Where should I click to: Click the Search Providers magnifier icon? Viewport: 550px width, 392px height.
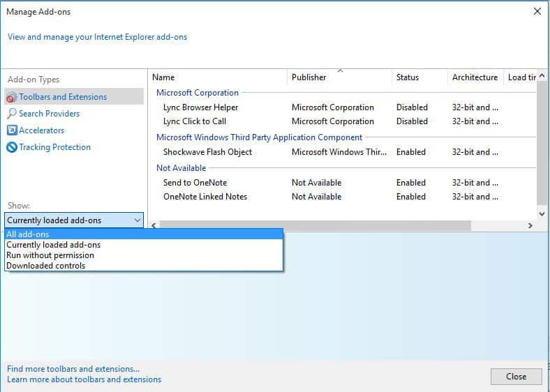(x=12, y=114)
